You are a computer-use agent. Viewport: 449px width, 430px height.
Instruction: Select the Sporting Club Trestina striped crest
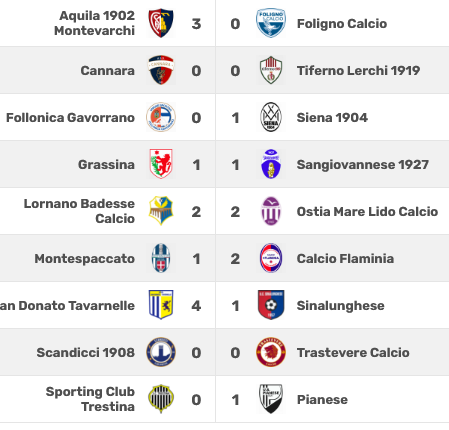pos(161,399)
